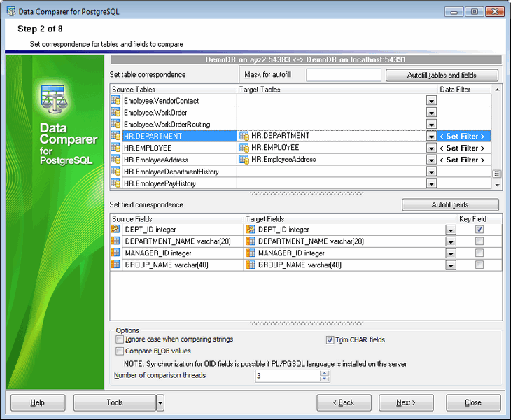Image resolution: width=511 pixels, height=420 pixels.
Task: Open target table dropdown for HR.EMPLOYEE
Action: pyautogui.click(x=431, y=148)
